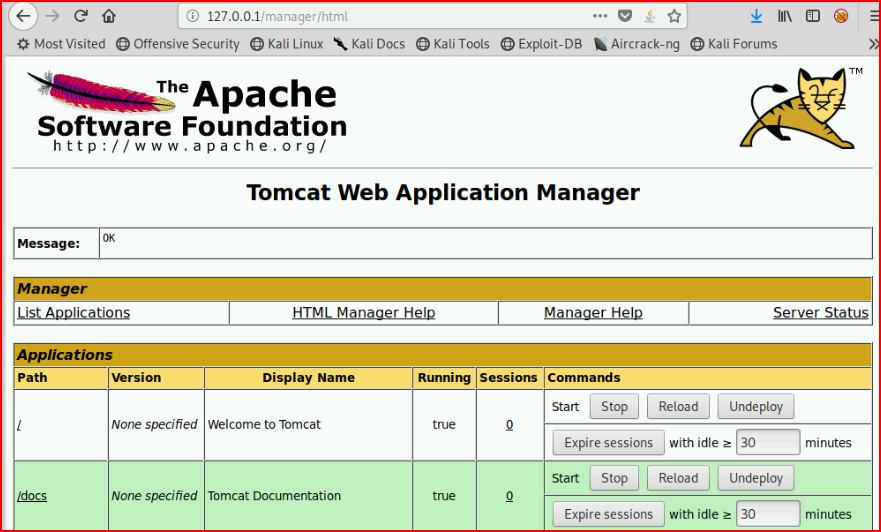
Task: Click the Apache Software Foundation logo
Action: pos(187,111)
